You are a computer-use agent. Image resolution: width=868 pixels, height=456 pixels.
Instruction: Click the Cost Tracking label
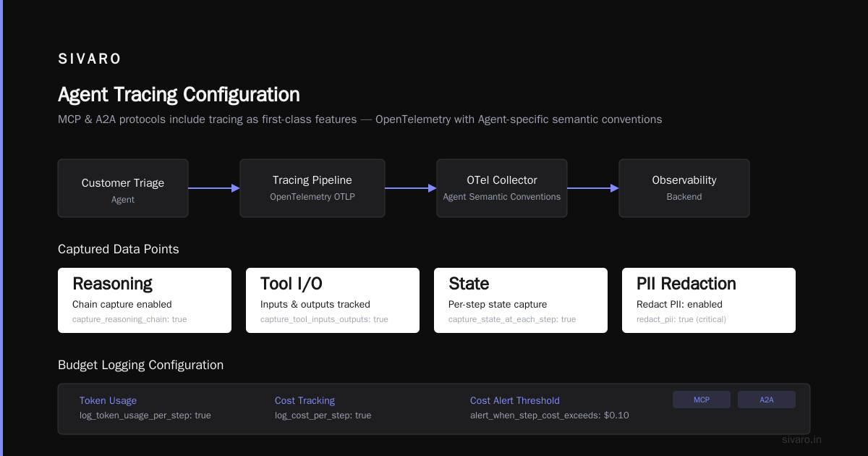305,400
